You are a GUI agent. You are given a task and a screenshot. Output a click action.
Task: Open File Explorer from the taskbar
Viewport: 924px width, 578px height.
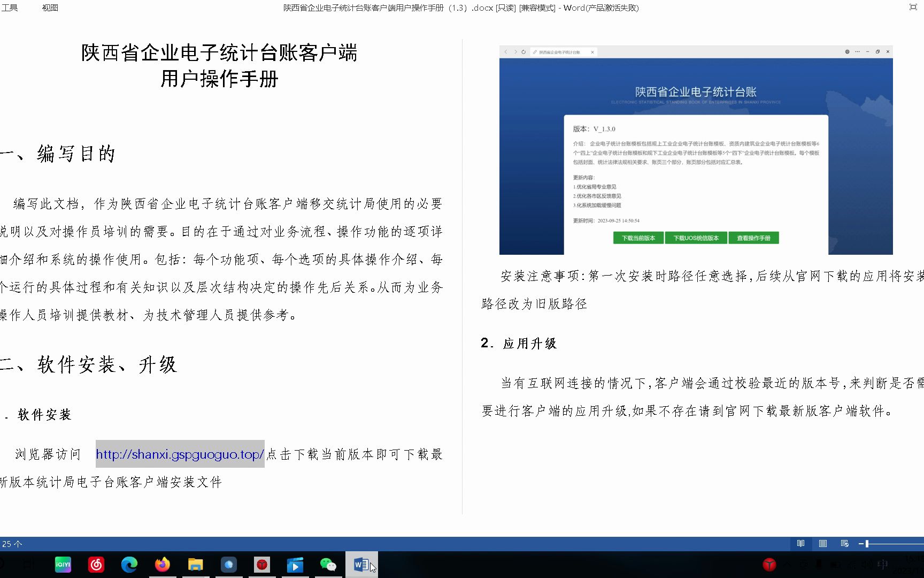[196, 565]
